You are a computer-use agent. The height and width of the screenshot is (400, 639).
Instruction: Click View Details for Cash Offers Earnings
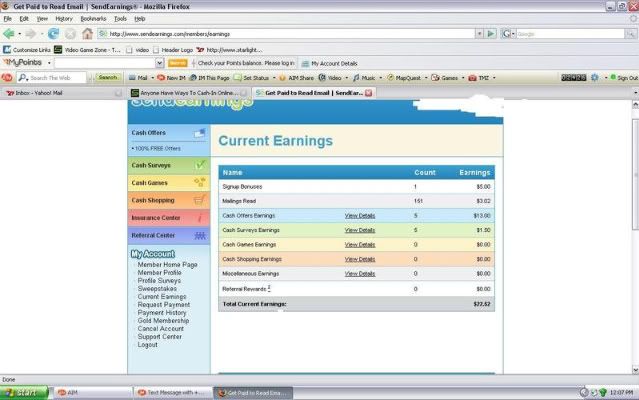pyautogui.click(x=359, y=215)
